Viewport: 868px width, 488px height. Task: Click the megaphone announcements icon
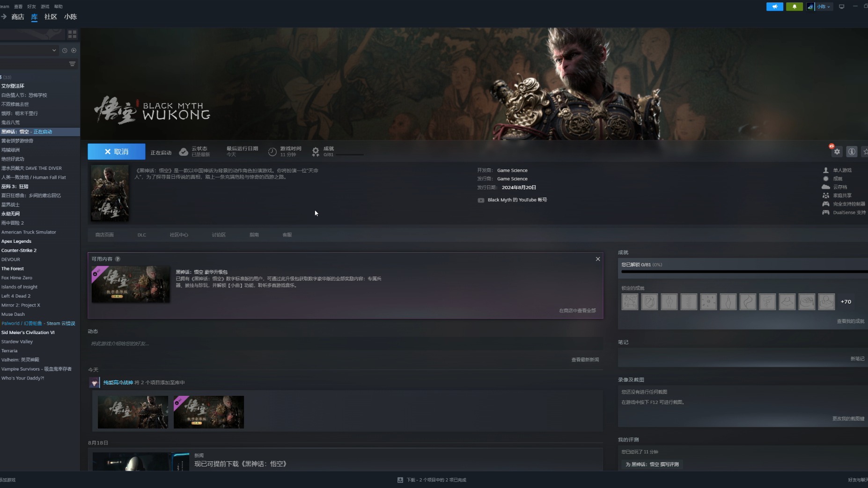tap(774, 7)
